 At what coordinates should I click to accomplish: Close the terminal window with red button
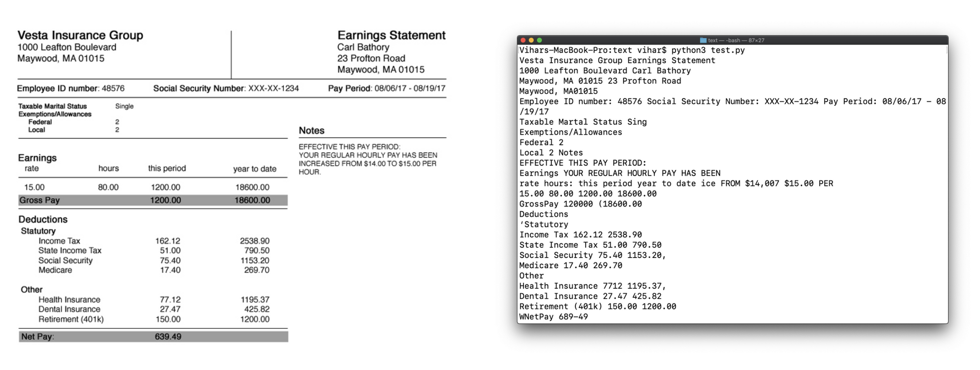523,40
